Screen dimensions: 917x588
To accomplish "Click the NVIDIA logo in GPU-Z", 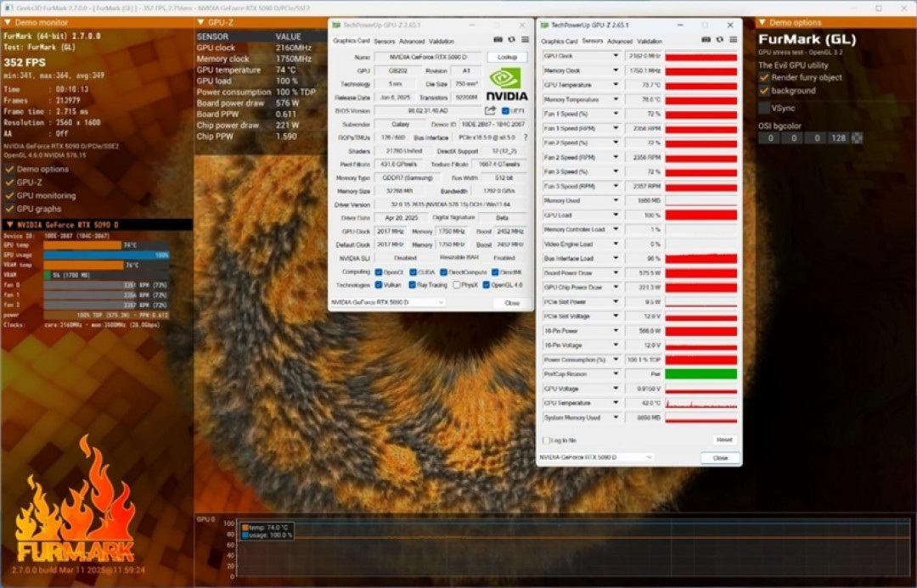I will (x=506, y=84).
